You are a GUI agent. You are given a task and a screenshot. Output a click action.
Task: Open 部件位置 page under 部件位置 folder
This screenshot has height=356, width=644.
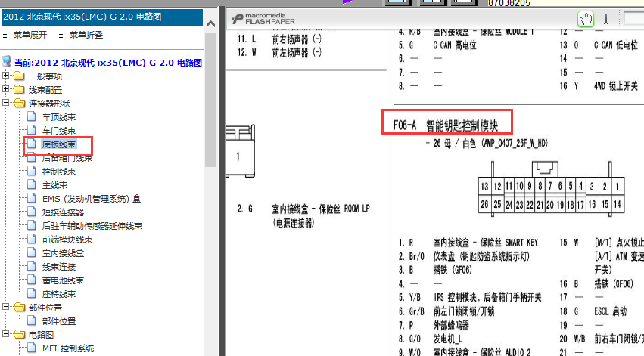59,321
